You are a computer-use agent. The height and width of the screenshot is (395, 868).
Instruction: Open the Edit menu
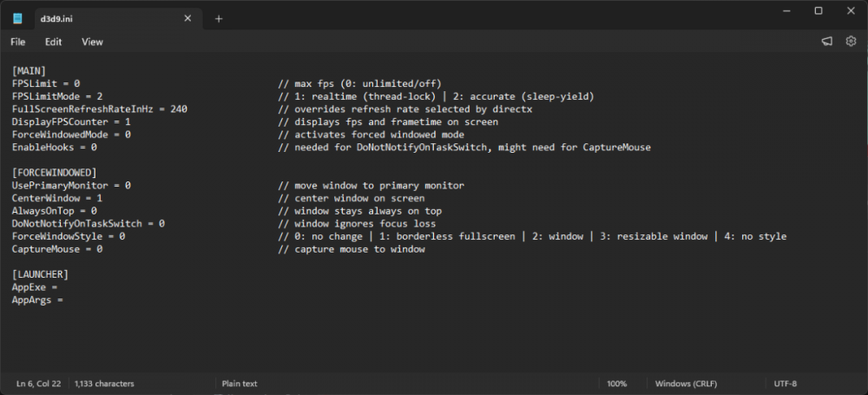coord(54,42)
